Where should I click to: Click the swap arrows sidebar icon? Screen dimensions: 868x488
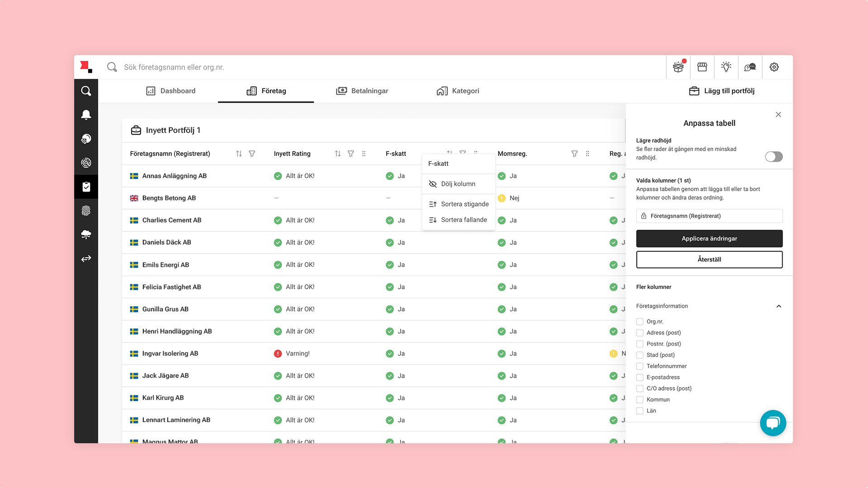[86, 258]
